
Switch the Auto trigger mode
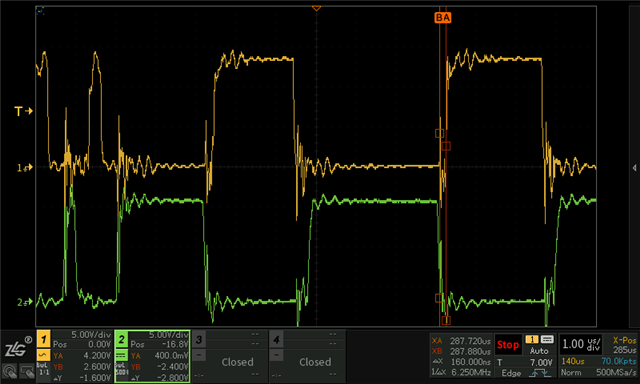539,351
